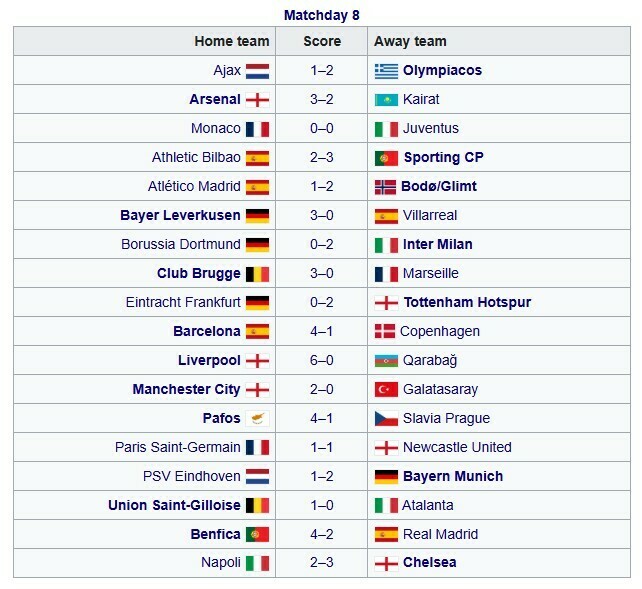
Task: Open the Chelsea team link
Action: (x=430, y=564)
